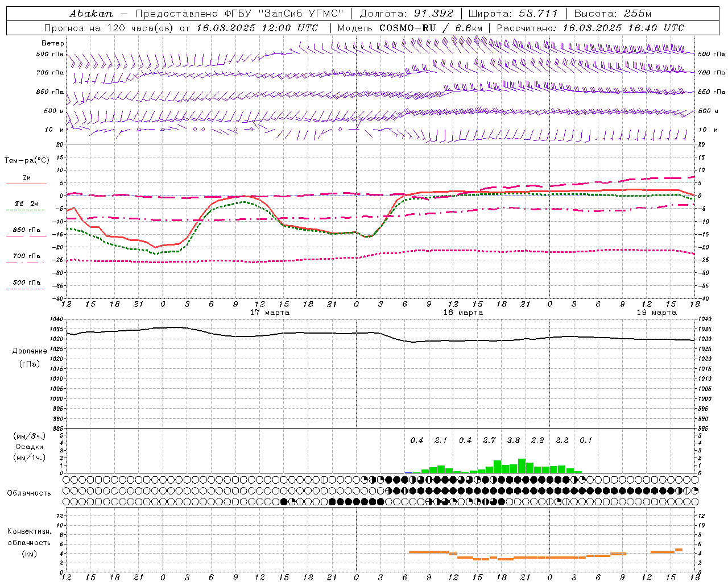This screenshot has width=728, height=582.
Task: Click the "19 марта" date label
Action: pyautogui.click(x=656, y=313)
